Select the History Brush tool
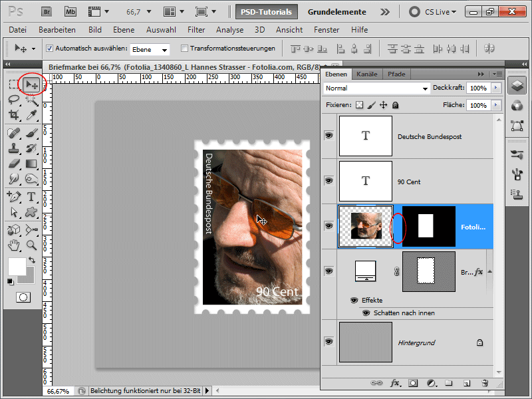The height and width of the screenshot is (399, 532). [x=31, y=148]
